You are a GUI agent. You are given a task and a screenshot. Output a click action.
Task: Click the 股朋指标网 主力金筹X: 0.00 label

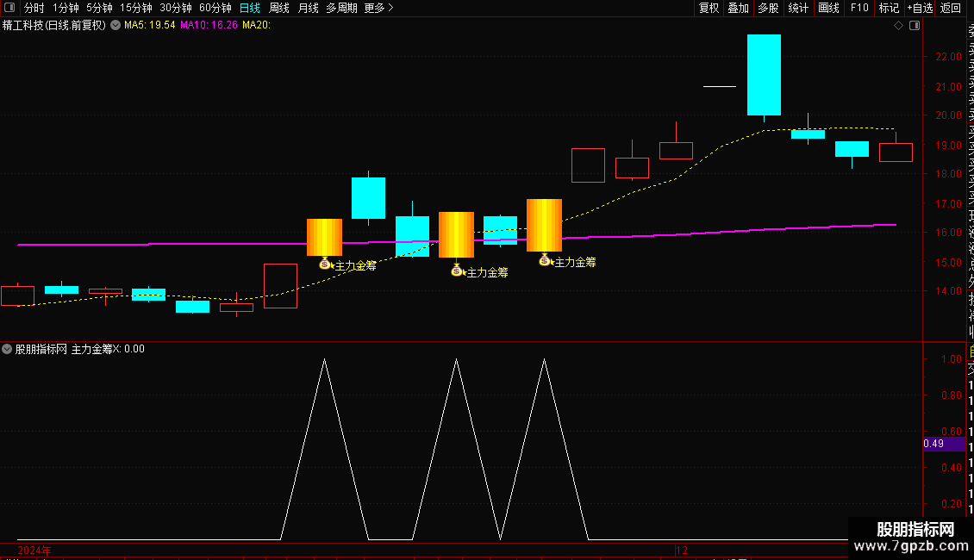pyautogui.click(x=79, y=349)
